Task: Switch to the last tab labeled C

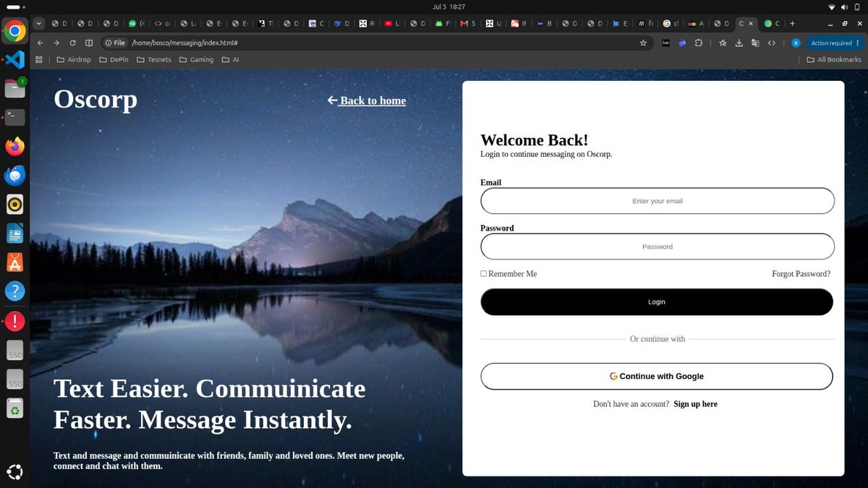Action: [x=773, y=23]
